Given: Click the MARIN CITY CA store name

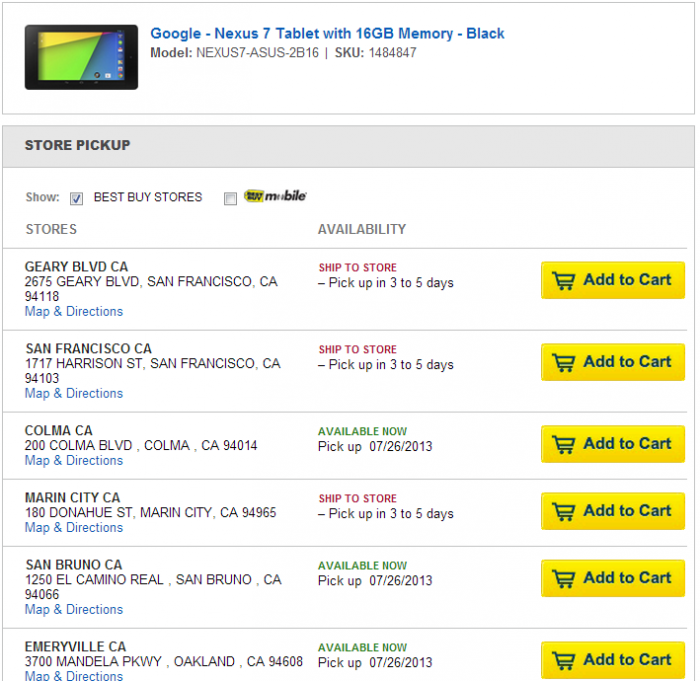Looking at the screenshot, I should [72, 497].
